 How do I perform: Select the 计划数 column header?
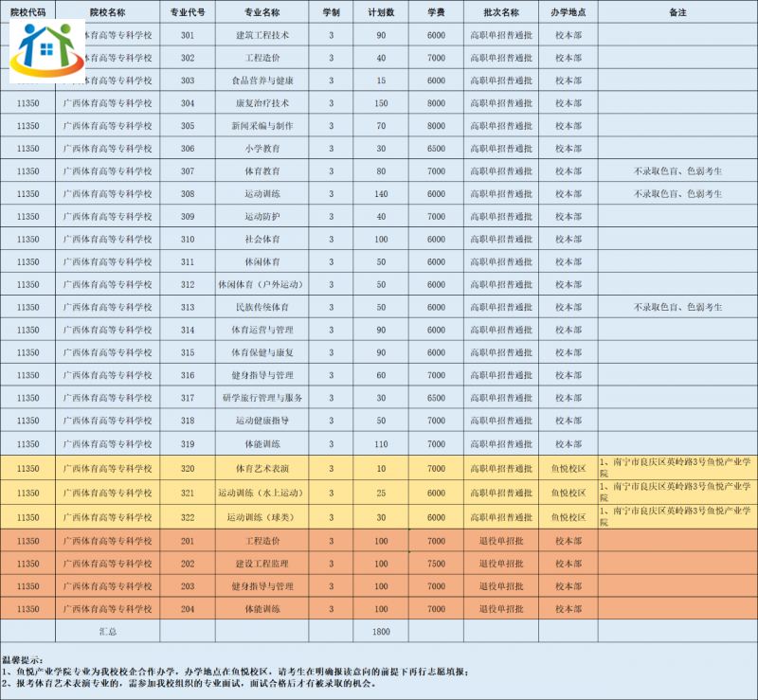[381, 12]
